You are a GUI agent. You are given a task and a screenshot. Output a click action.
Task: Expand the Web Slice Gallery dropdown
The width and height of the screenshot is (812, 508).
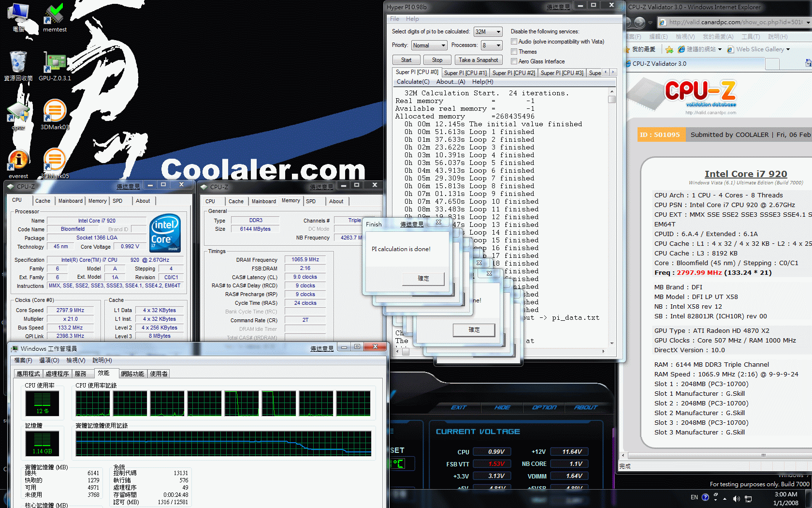(x=788, y=49)
